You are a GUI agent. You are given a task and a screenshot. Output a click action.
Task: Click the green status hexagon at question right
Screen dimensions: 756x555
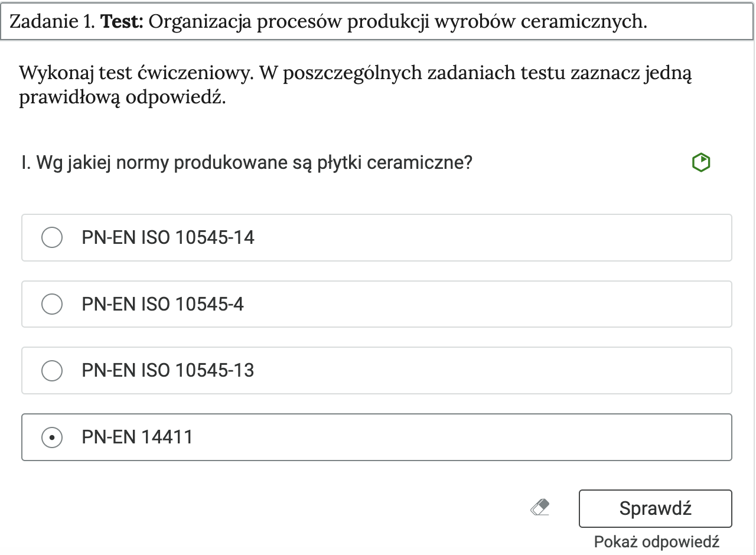[700, 162]
